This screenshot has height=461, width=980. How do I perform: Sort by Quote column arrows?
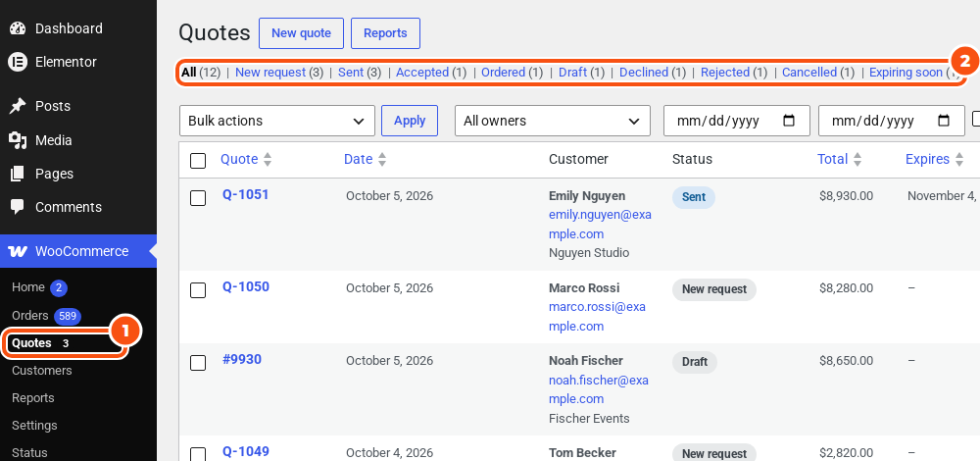[268, 160]
